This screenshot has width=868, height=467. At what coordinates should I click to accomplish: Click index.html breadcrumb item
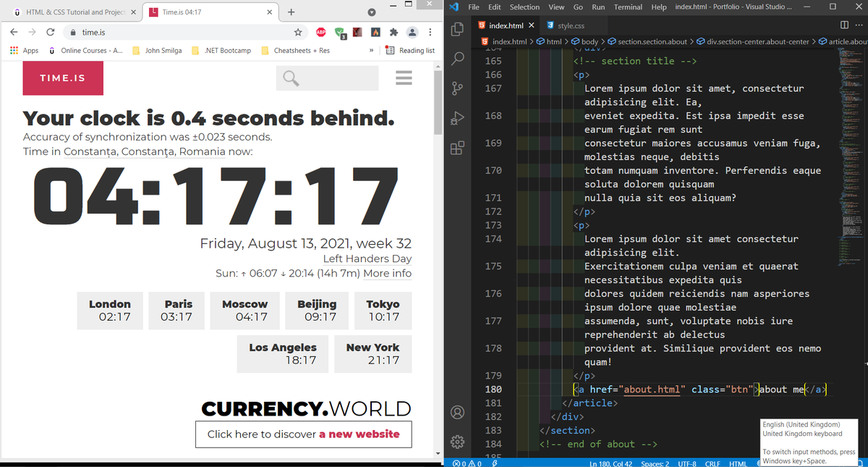[503, 41]
